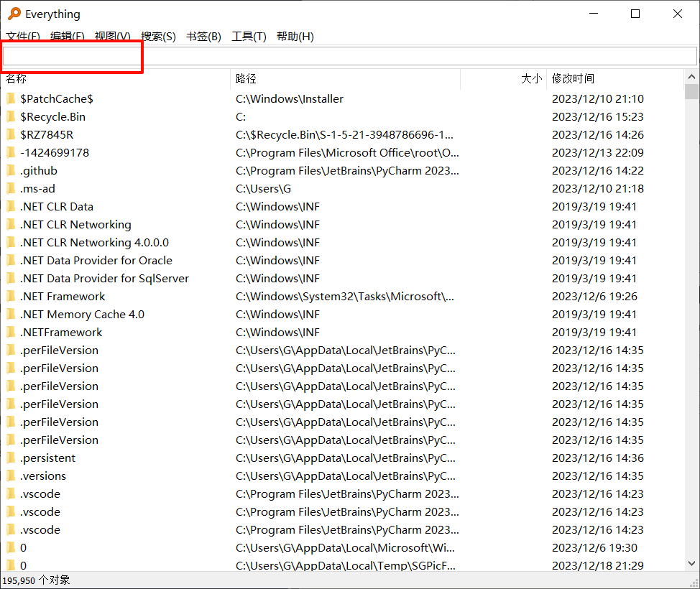Click modified date 2023/12/6 19:30

pos(594,548)
